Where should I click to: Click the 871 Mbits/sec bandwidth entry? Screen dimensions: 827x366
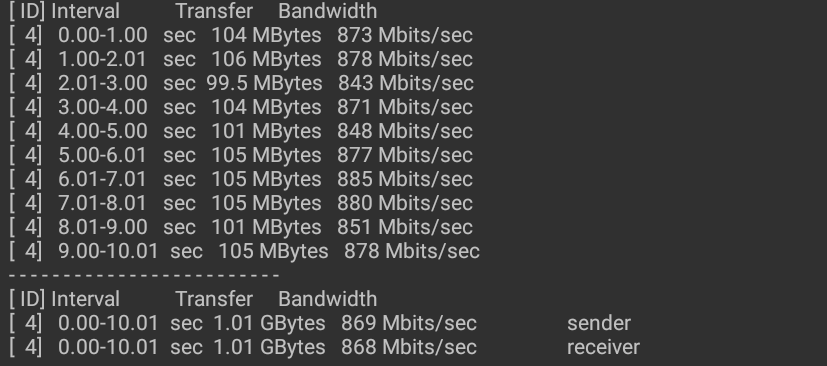click(x=405, y=107)
